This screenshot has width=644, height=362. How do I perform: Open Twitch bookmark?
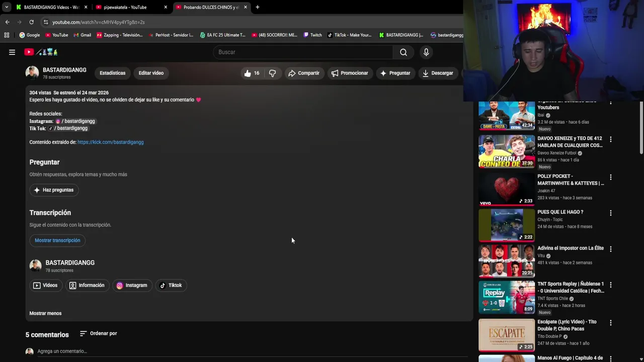click(312, 35)
